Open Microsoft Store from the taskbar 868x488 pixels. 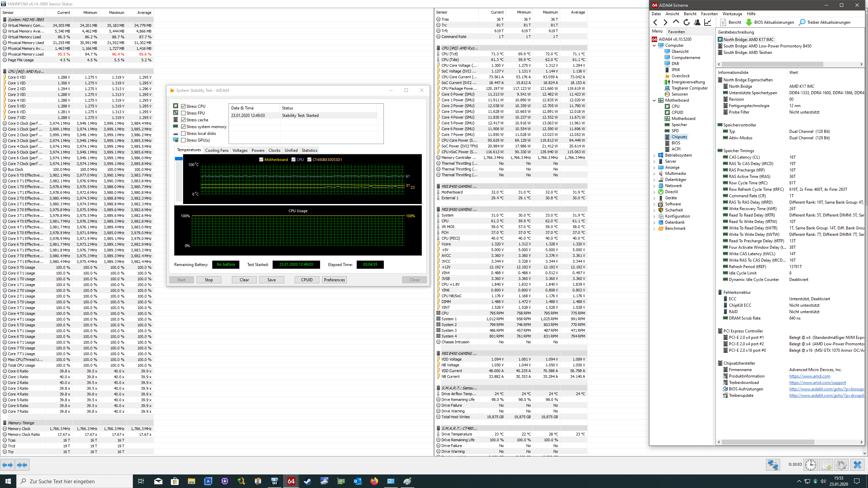[175, 481]
